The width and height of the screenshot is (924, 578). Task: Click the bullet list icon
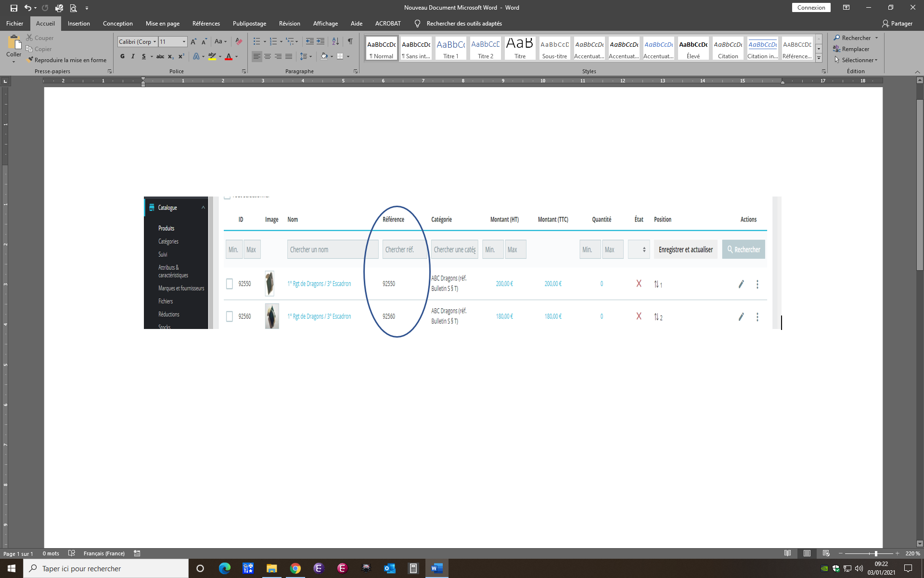pos(257,41)
